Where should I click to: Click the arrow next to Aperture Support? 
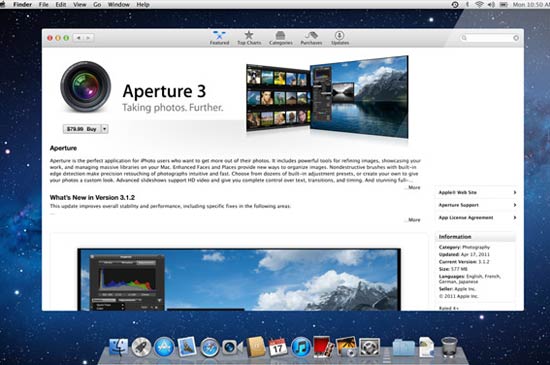[515, 205]
